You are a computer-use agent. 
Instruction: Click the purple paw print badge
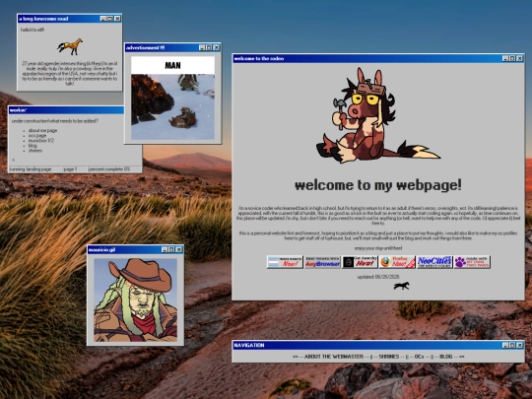tap(472, 262)
